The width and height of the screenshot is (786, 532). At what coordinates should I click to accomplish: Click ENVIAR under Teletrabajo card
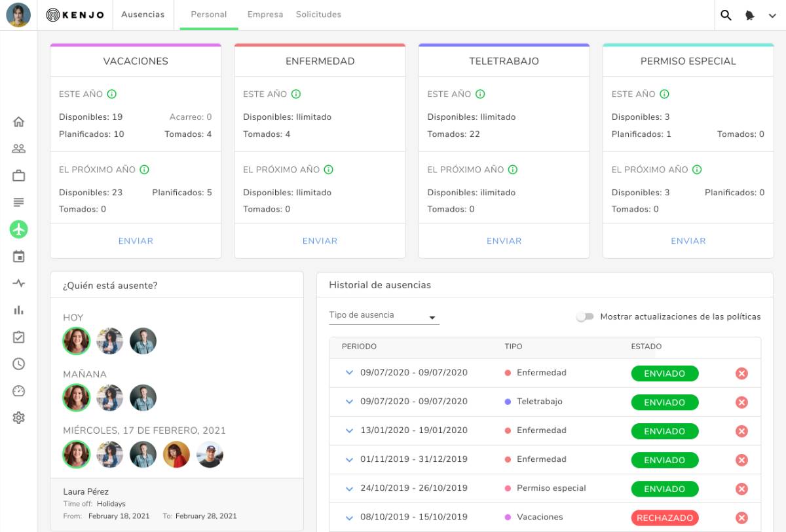504,241
